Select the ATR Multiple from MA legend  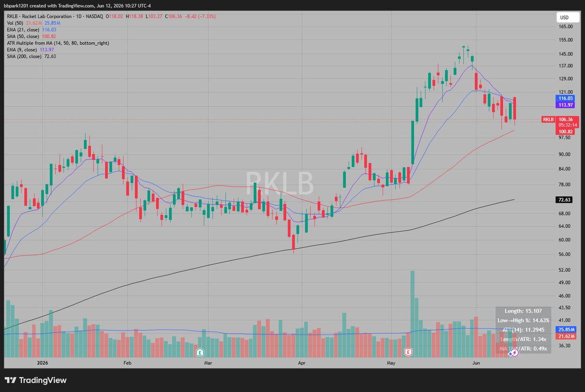(x=58, y=43)
